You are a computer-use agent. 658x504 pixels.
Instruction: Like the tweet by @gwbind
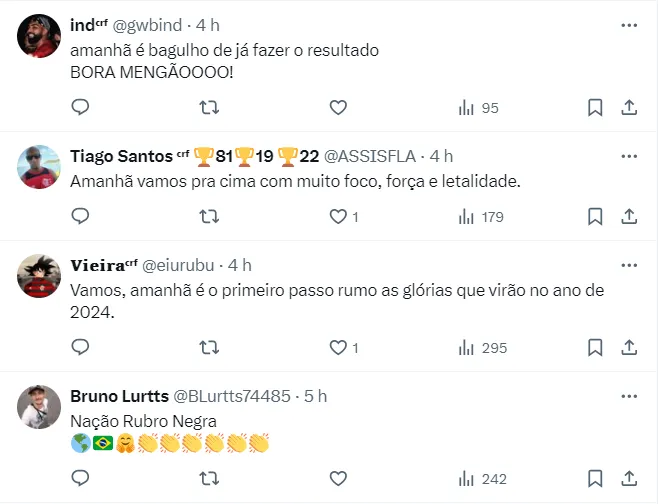(x=338, y=108)
